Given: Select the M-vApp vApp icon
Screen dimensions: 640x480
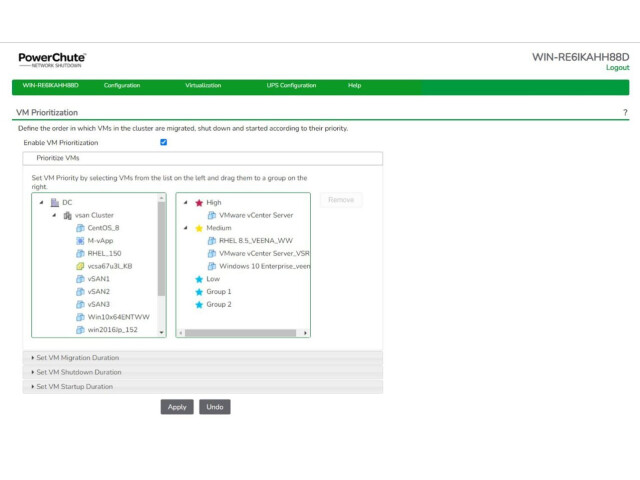Looking at the screenshot, I should [x=80, y=241].
